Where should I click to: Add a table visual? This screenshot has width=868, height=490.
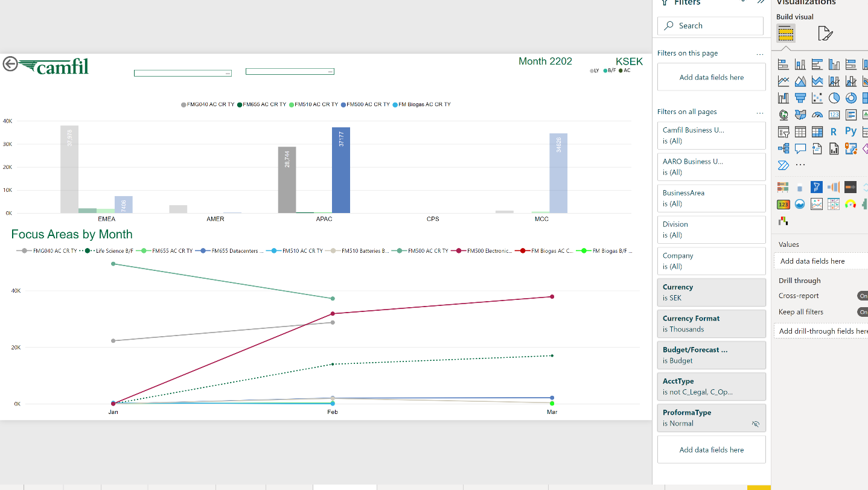[x=800, y=132]
